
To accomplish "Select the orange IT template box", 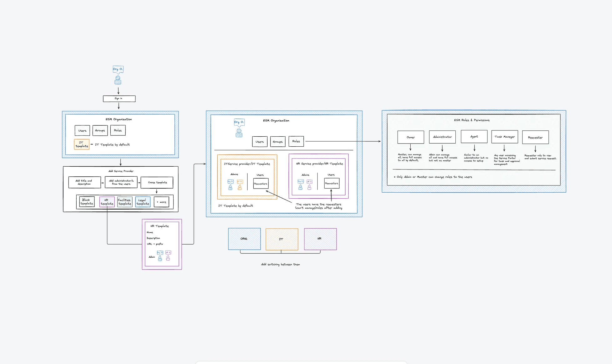I will click(x=82, y=144).
